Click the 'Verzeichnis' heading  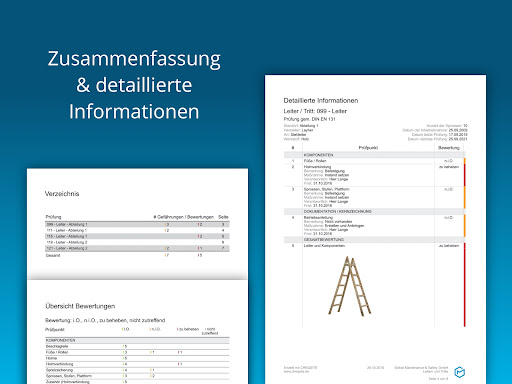[x=62, y=194]
